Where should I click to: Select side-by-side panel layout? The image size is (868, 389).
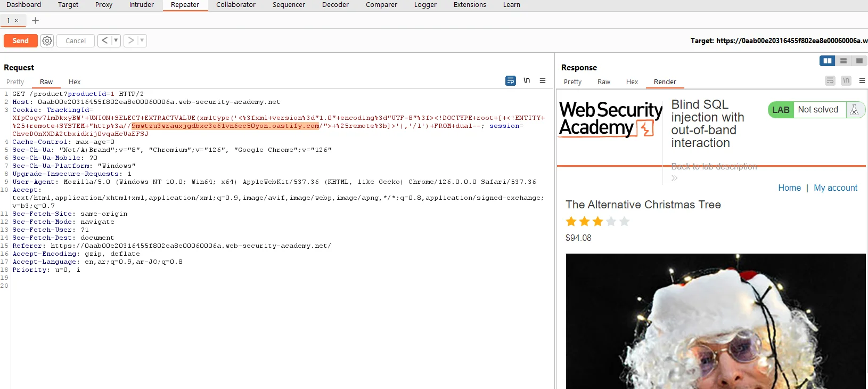click(x=828, y=61)
